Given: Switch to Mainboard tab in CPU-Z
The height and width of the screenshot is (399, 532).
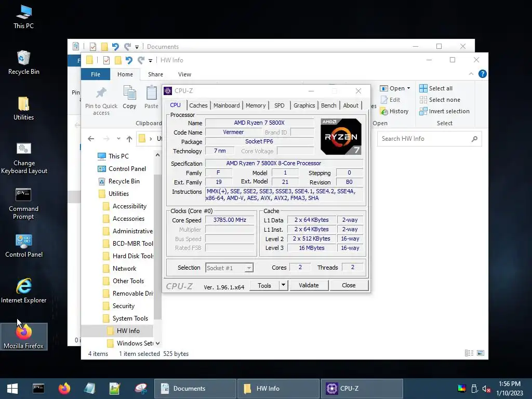Looking at the screenshot, I should point(227,105).
